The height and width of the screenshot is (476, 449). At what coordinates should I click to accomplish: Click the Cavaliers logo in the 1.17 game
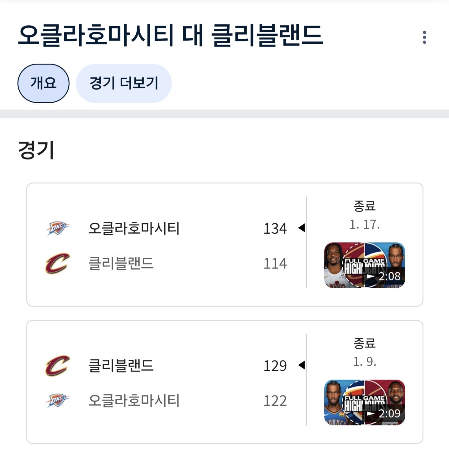coord(58,264)
